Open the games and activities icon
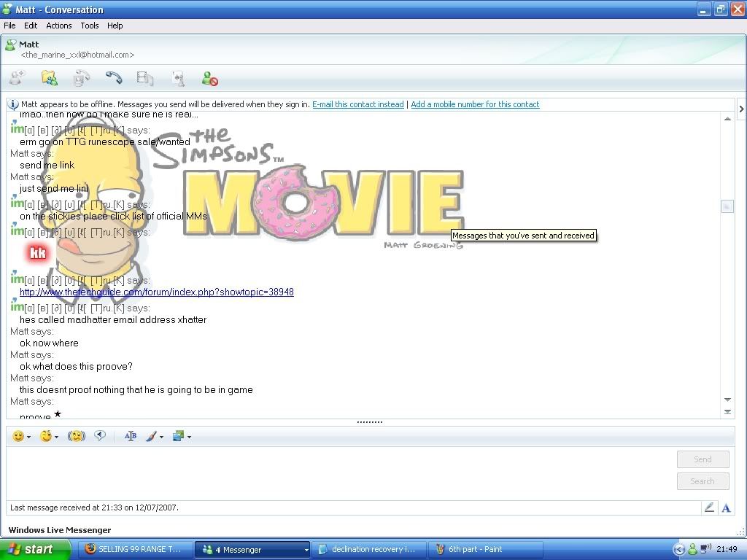 pos(177,78)
